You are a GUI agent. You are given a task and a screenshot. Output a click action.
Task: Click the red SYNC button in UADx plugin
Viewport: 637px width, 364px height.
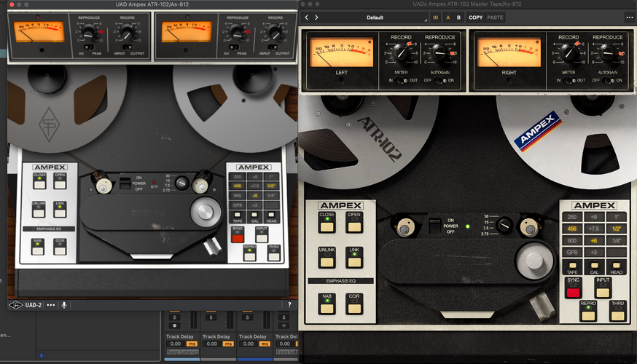[573, 292]
